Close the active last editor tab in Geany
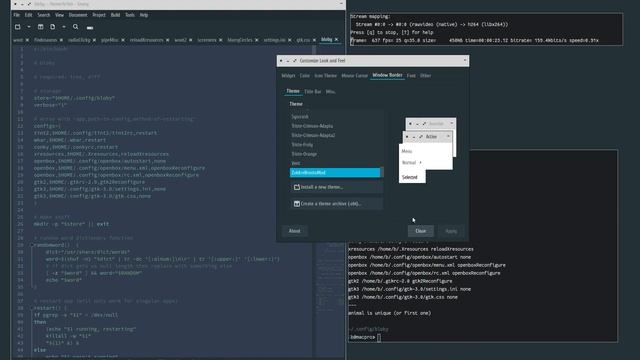Screen dimensions: 640x360 coord(336,40)
